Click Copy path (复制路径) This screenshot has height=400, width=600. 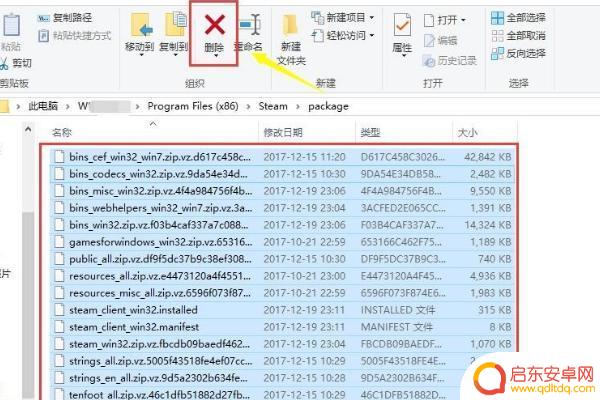(65, 18)
